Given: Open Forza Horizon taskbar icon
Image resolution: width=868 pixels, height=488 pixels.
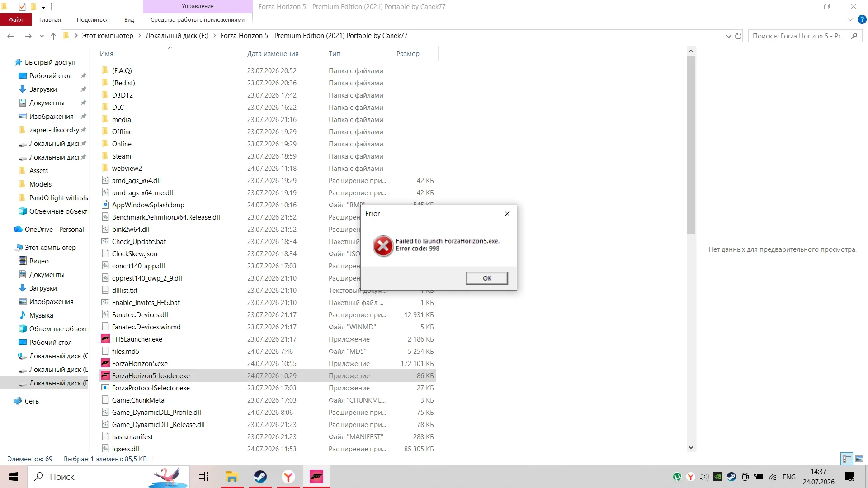Looking at the screenshot, I should point(316,477).
